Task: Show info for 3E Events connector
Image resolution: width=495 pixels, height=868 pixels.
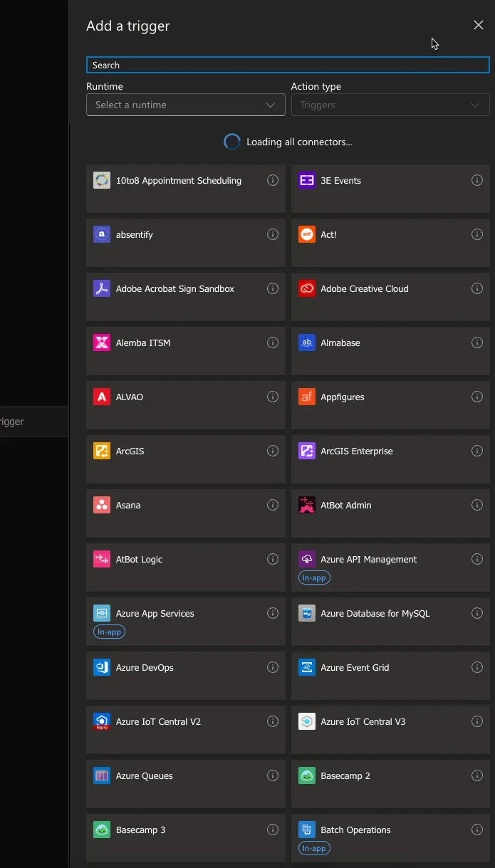Action: point(477,181)
